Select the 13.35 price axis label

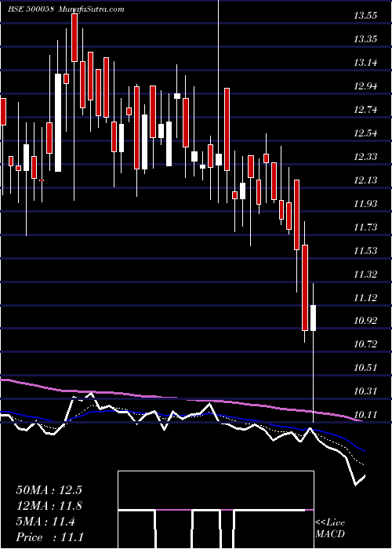(365, 39)
